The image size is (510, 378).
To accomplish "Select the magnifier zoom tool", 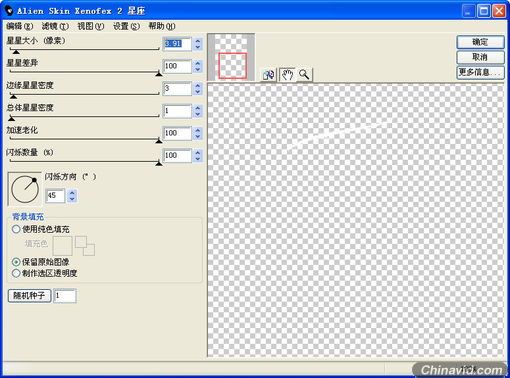I will [304, 74].
